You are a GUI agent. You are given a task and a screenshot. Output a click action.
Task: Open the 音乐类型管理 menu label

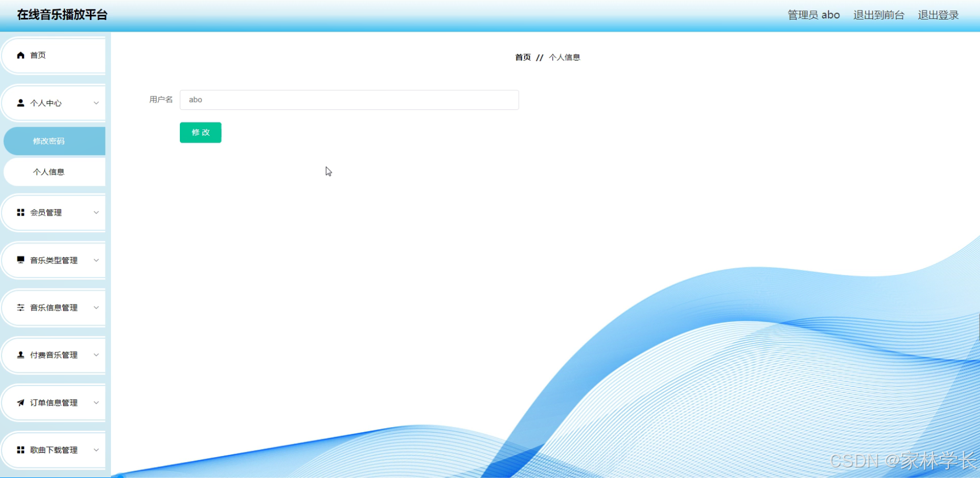54,260
